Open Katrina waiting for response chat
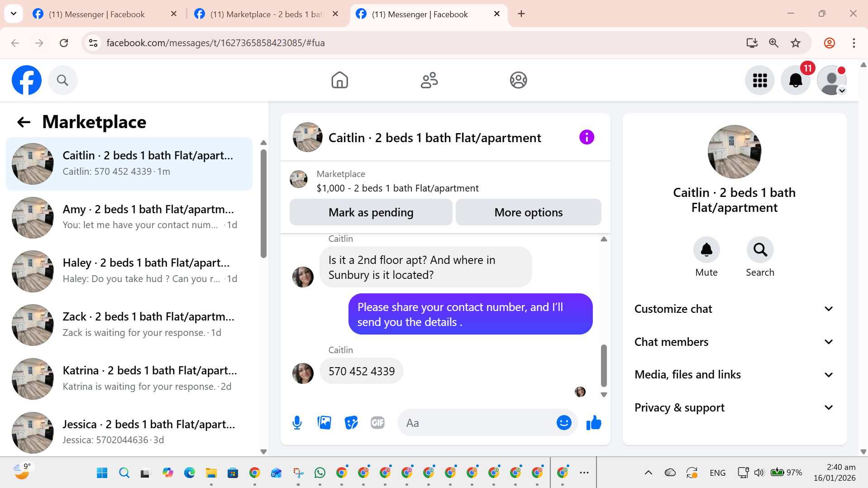868x488 pixels. [129, 379]
